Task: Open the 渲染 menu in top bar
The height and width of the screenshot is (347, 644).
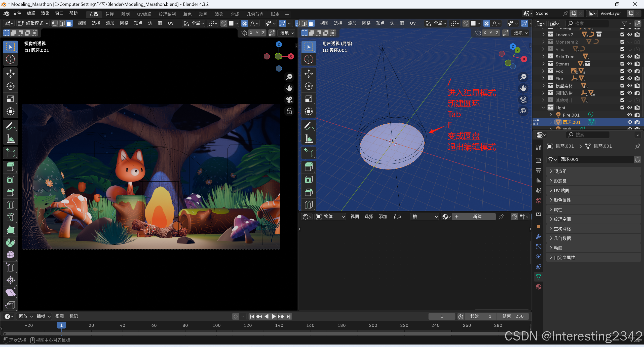Action: point(45,13)
